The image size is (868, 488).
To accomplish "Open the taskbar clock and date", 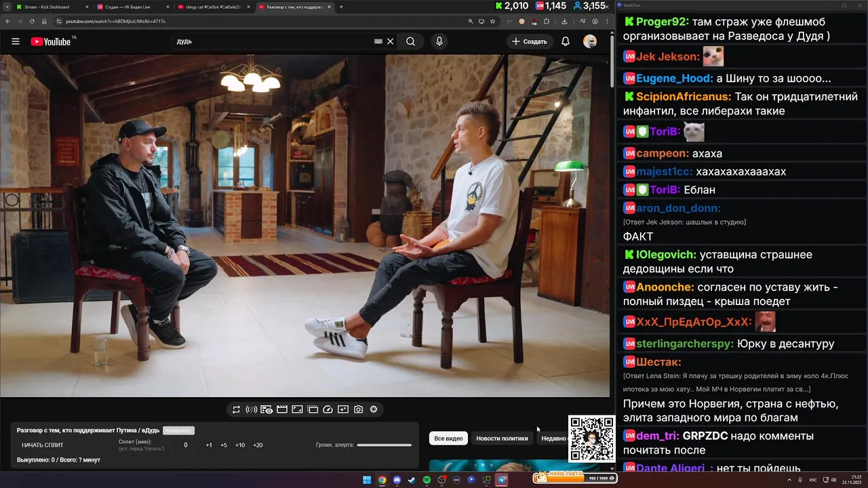I will point(851,480).
